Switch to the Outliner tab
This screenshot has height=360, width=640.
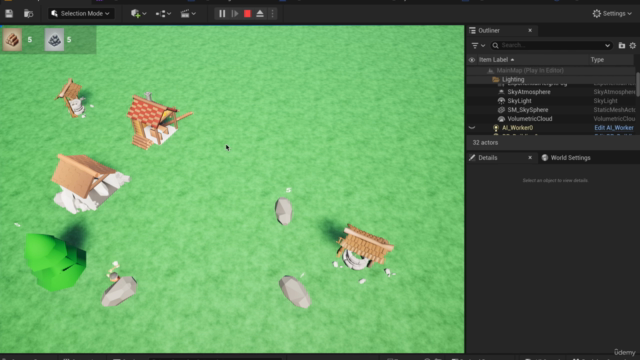click(x=489, y=31)
